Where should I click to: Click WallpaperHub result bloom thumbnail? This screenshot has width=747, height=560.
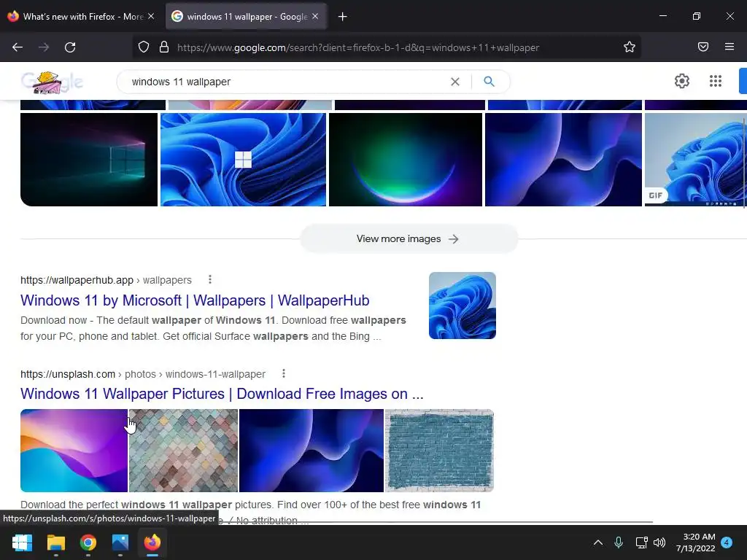462,306
